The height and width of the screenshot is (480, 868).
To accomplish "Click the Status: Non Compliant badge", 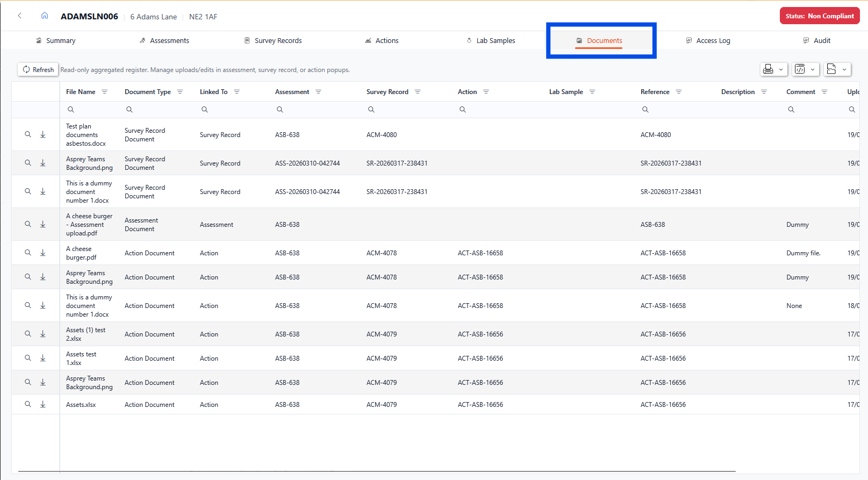I will (x=819, y=16).
